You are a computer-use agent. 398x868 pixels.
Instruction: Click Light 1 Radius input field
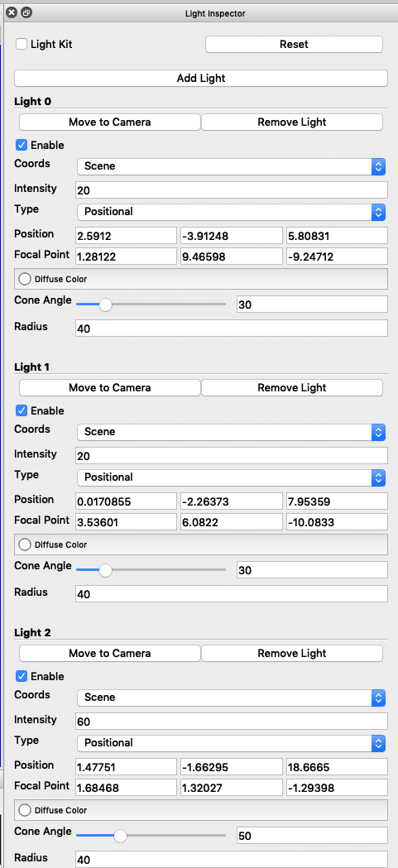click(x=232, y=595)
